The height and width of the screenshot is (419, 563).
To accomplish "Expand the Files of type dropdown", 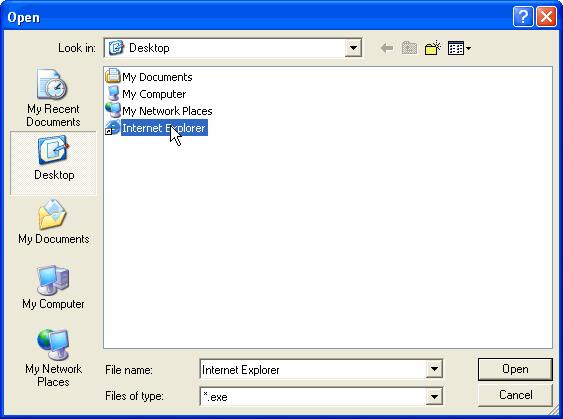I will (434, 396).
